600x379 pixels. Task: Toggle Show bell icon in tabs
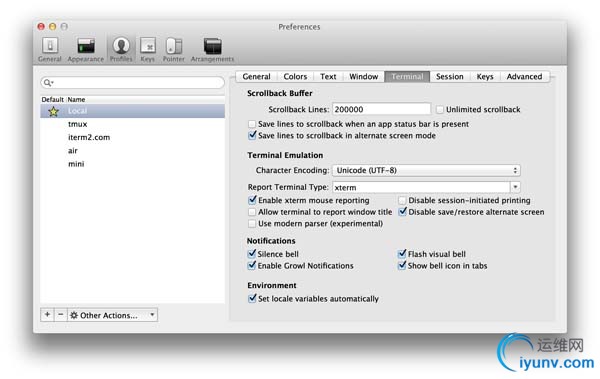tap(402, 265)
